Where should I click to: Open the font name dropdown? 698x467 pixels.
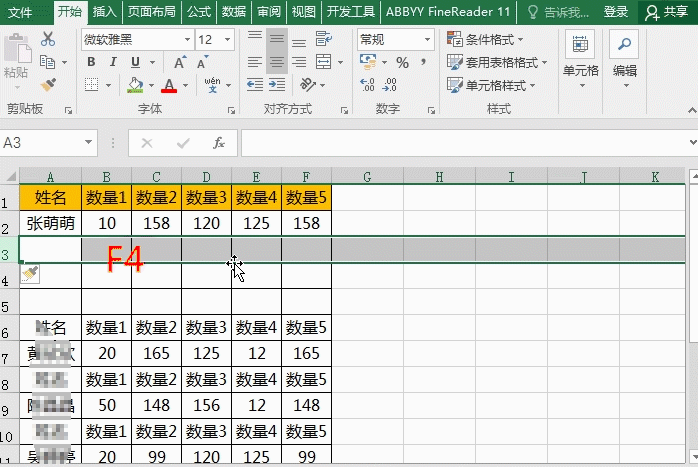tap(187, 40)
